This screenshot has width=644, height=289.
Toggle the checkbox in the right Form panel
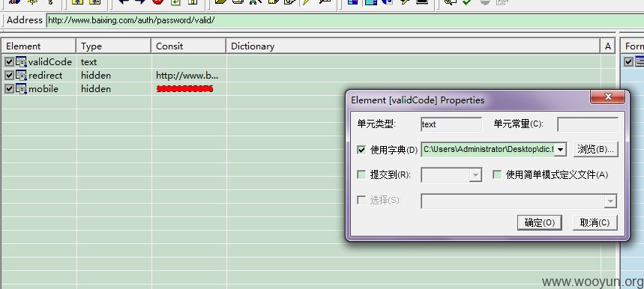[x=628, y=62]
